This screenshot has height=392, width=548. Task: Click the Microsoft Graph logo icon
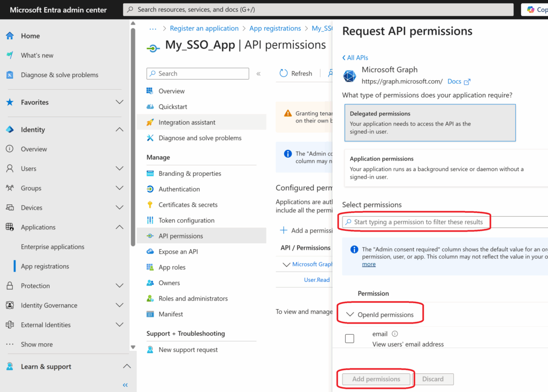(x=349, y=76)
